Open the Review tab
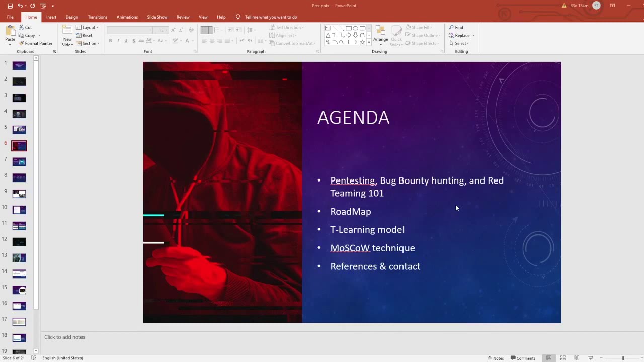644x362 pixels. (183, 17)
